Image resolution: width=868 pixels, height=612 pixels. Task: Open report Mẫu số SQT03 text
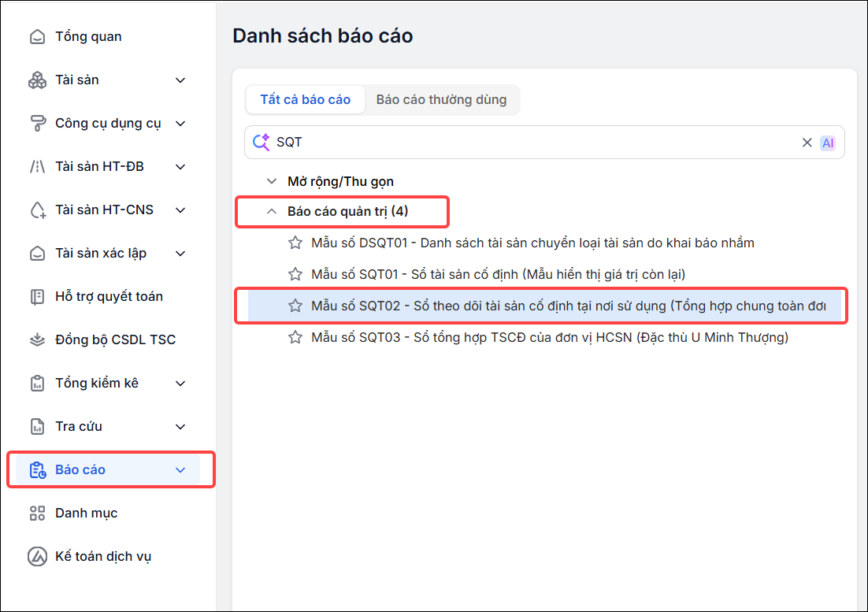(550, 338)
